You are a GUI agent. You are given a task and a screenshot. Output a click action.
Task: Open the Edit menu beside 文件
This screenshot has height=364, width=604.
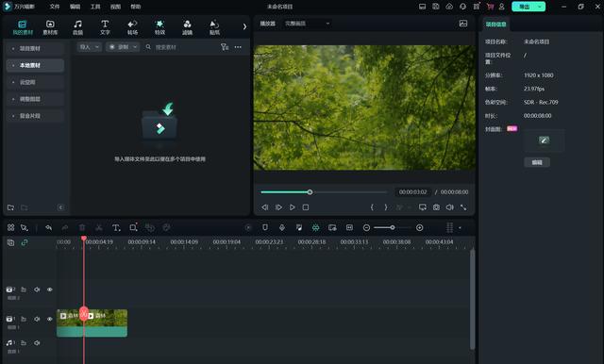75,7
